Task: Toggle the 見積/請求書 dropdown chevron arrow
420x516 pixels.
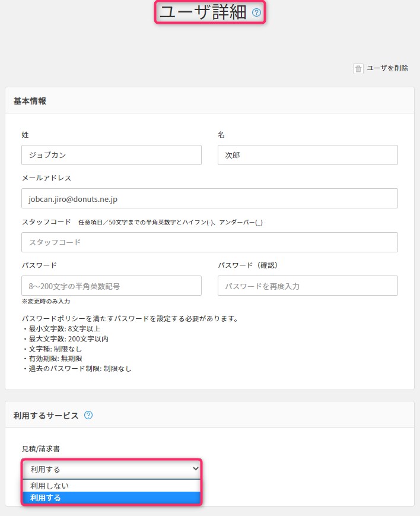Action: (196, 469)
